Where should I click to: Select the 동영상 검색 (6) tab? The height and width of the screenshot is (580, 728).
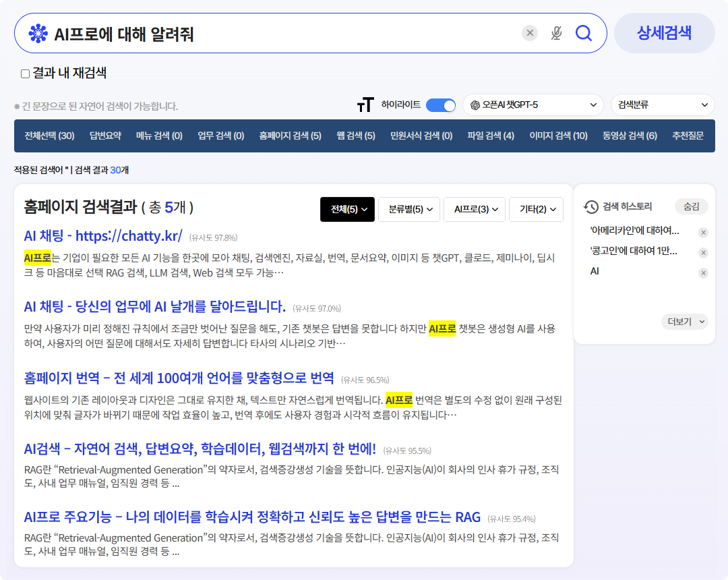(630, 136)
